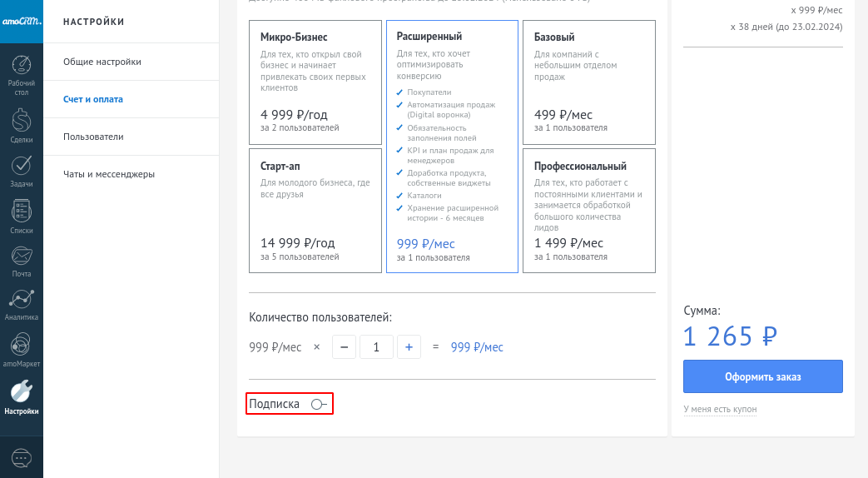Open Общие настройки menu item
Screen dimensions: 868x478
[x=102, y=62]
